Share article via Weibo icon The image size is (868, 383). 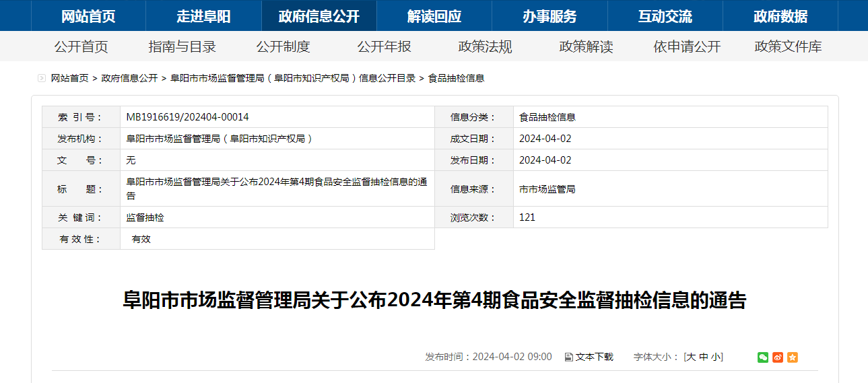point(778,357)
